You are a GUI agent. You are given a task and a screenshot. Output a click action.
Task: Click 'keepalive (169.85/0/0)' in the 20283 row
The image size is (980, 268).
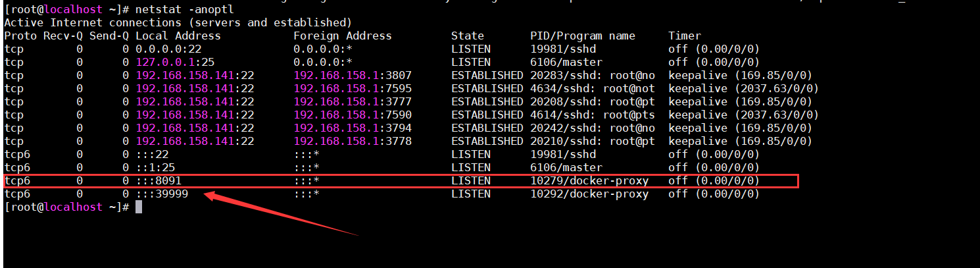pos(741,76)
